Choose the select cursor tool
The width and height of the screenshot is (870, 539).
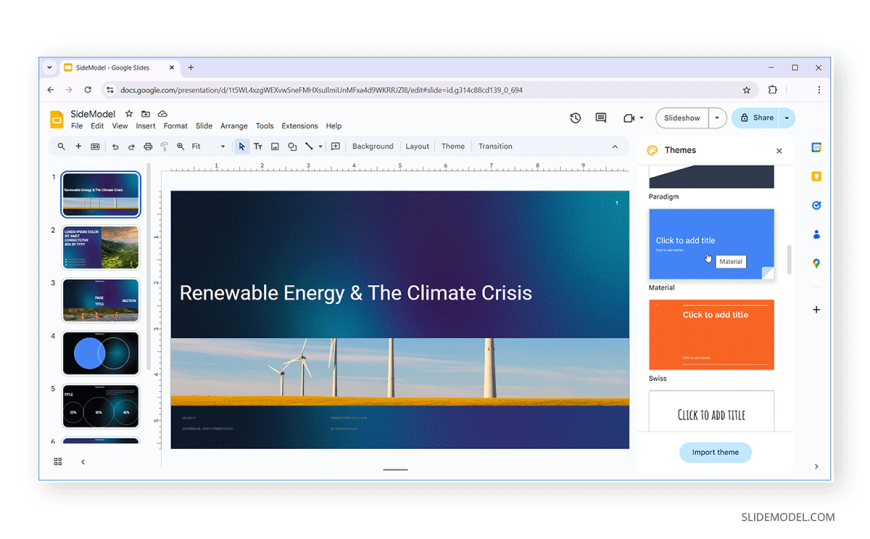pos(241,147)
